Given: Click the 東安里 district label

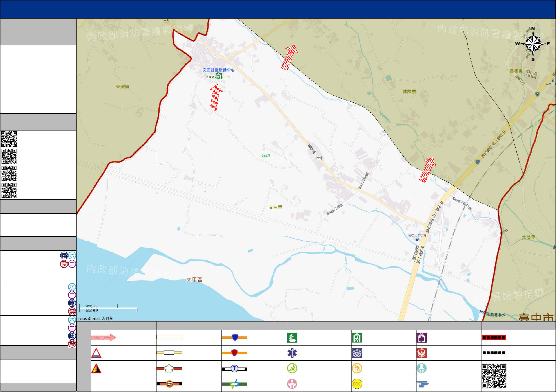Looking at the screenshot, I should pos(123,86).
